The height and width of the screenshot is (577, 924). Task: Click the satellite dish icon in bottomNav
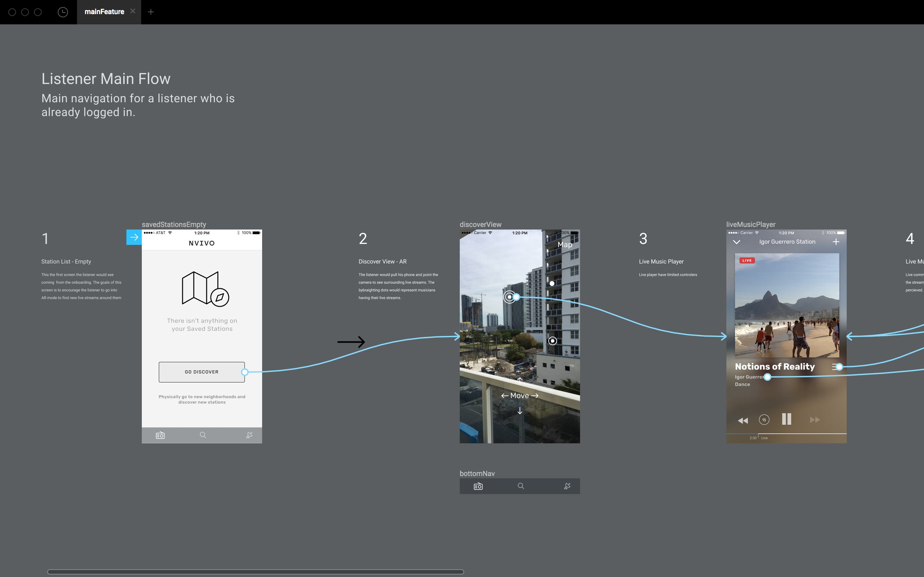coord(567,486)
